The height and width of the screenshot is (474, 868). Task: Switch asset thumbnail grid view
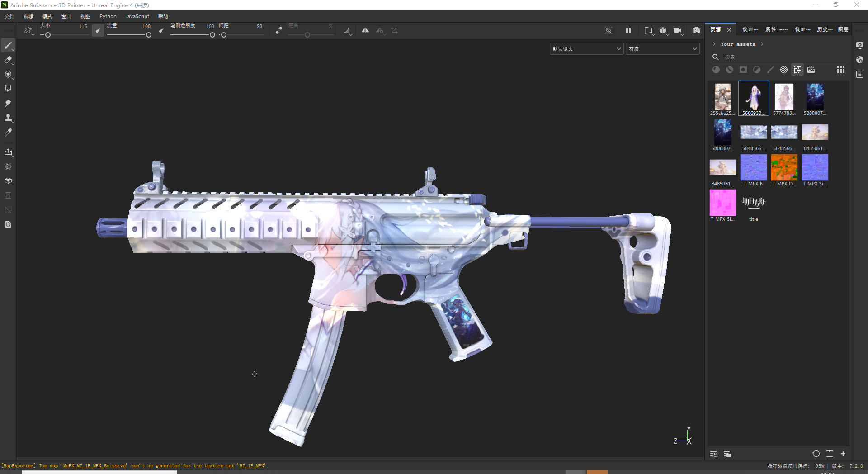point(841,70)
